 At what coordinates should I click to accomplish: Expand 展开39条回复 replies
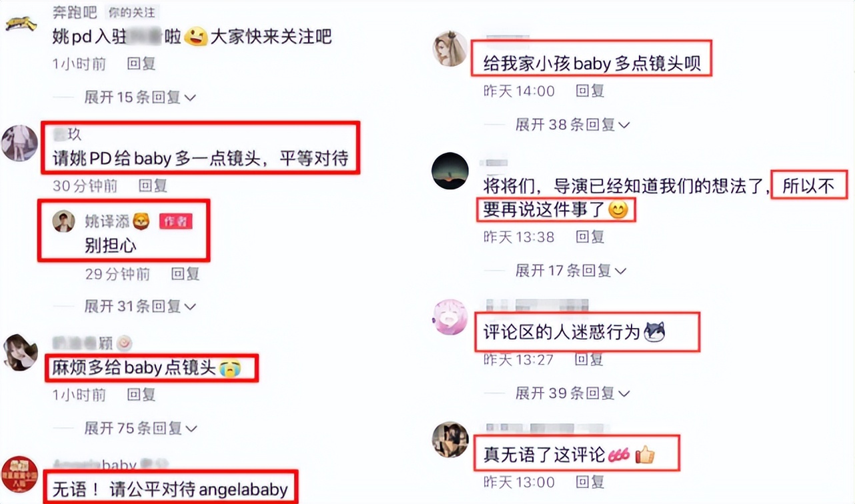pos(572,393)
